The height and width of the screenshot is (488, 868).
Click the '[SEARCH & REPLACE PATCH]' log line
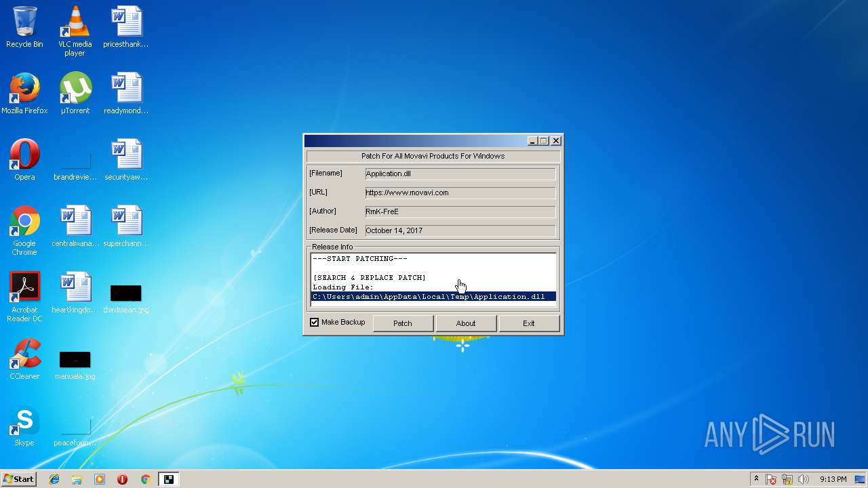[370, 278]
